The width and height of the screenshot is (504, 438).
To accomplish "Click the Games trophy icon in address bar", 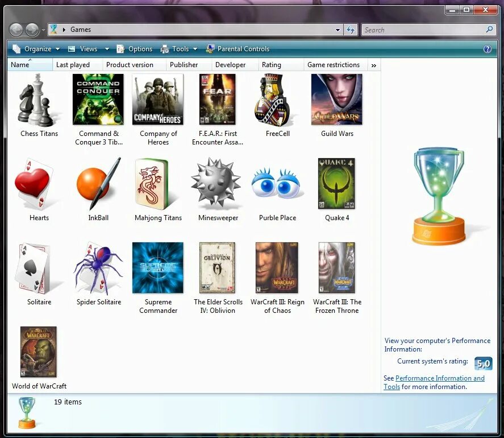I will click(53, 29).
